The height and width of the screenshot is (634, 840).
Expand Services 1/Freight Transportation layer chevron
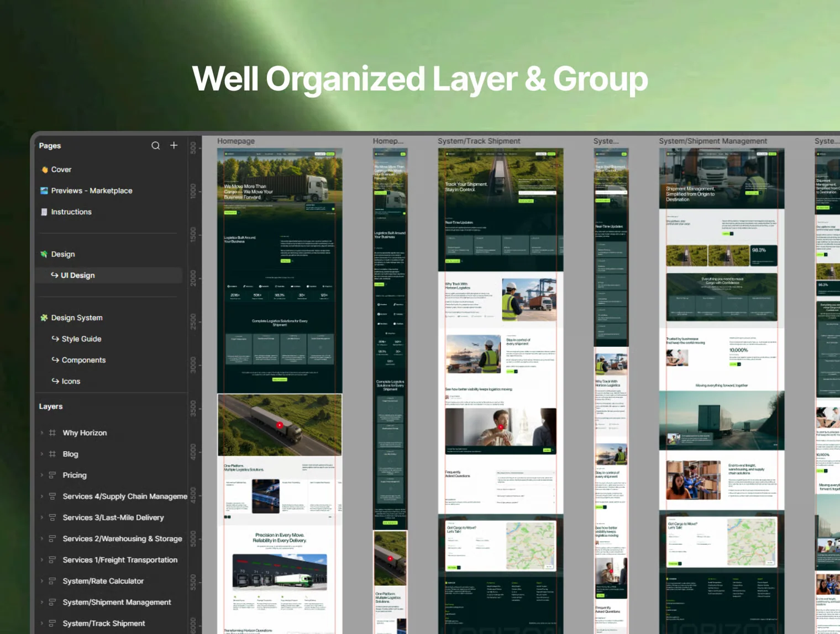click(x=42, y=559)
